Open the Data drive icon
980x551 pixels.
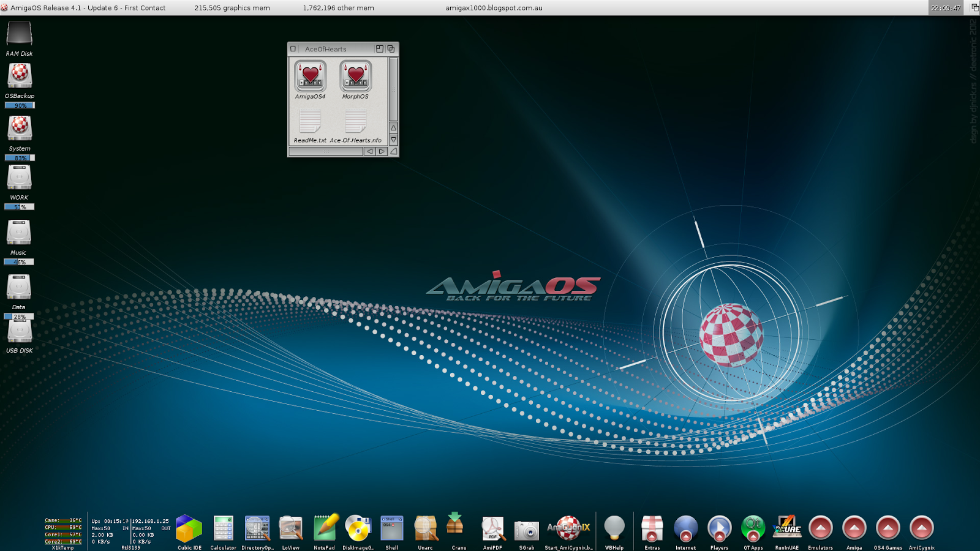click(19, 287)
